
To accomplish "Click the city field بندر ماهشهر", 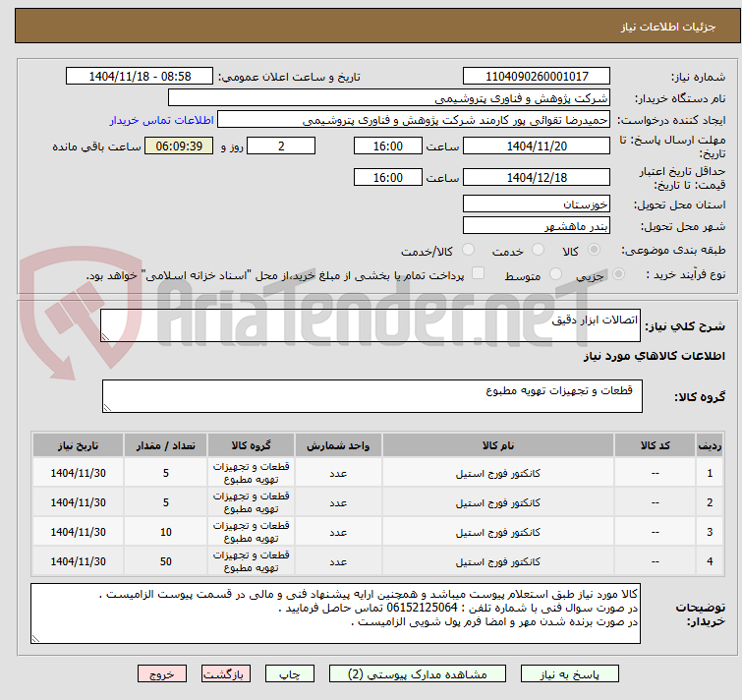I will [537, 226].
